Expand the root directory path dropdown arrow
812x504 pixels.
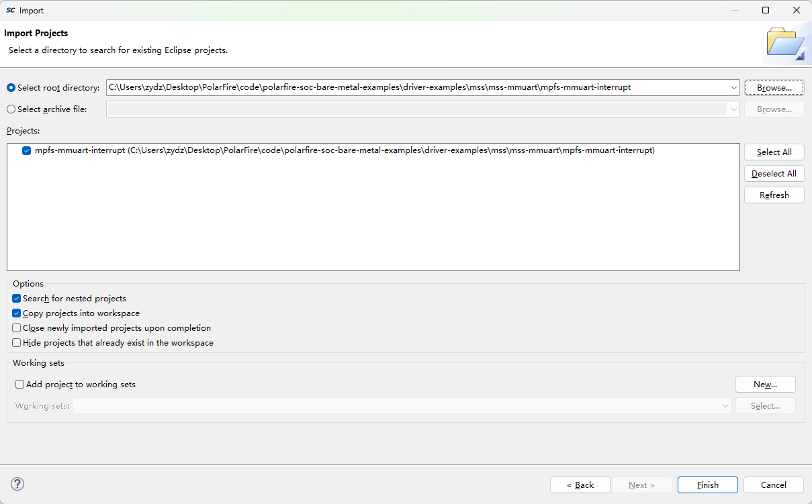tap(733, 88)
